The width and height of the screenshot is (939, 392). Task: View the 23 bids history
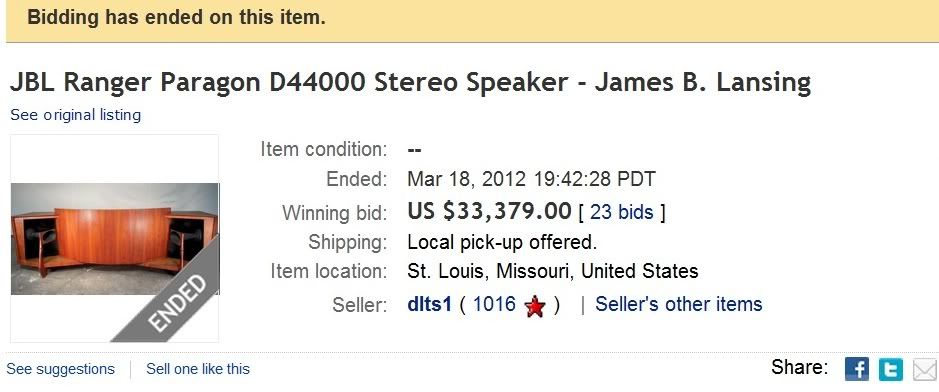[x=622, y=212]
